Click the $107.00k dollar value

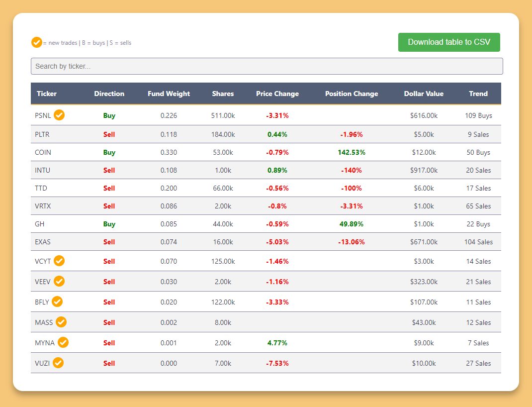[x=424, y=302]
